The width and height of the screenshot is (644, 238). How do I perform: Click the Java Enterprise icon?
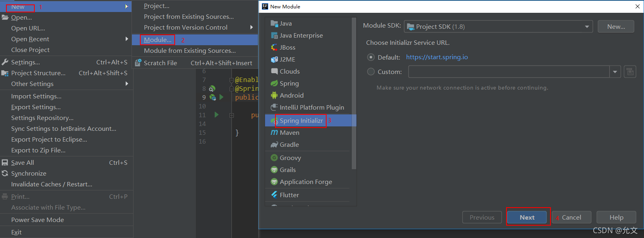pyautogui.click(x=274, y=36)
